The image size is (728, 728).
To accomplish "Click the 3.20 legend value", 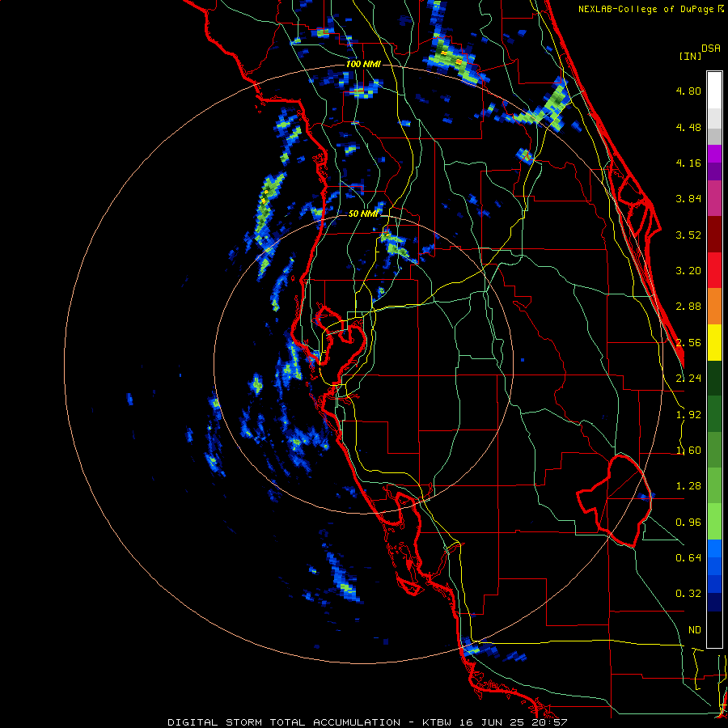I will coord(688,271).
